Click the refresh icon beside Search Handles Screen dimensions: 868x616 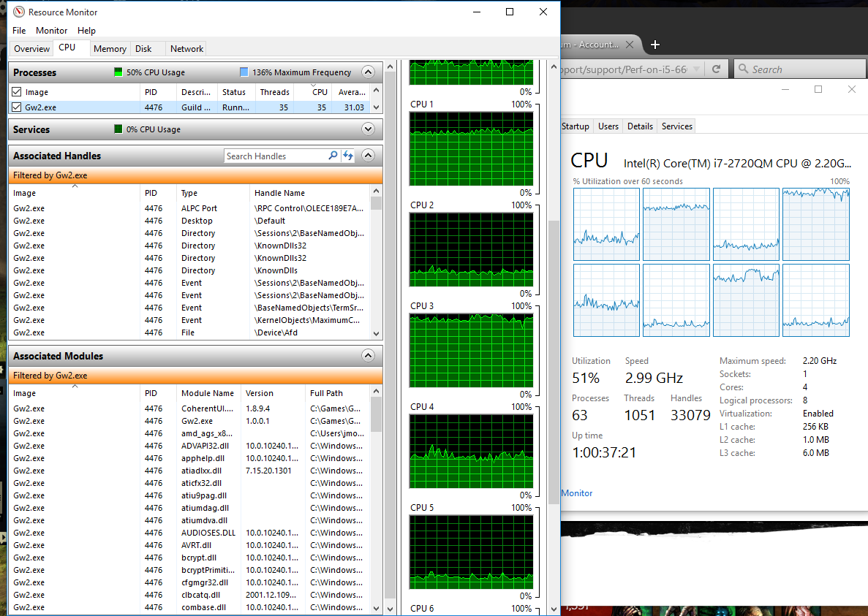coord(347,156)
